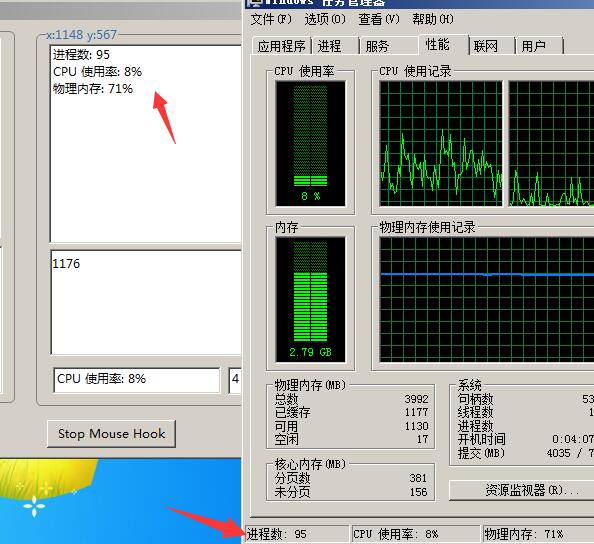This screenshot has height=544, width=594.
Task: Switch to the 联网 tab
Action: pos(492,46)
